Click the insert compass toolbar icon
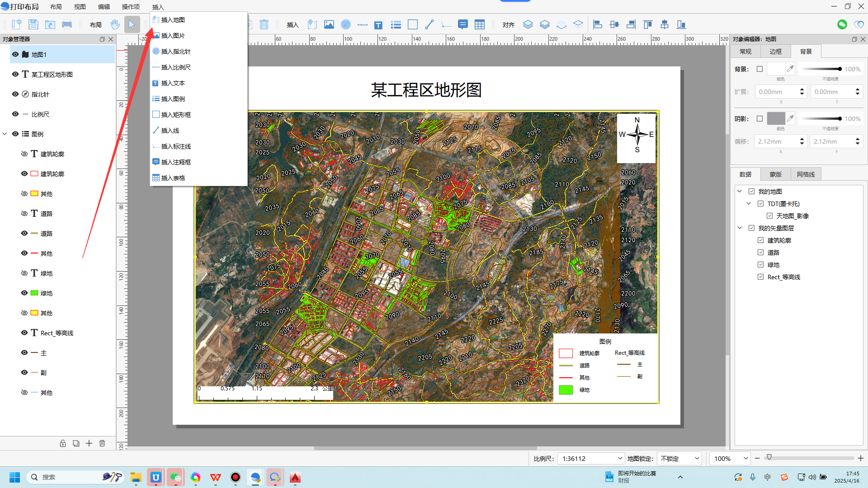The image size is (868, 488). pyautogui.click(x=346, y=24)
